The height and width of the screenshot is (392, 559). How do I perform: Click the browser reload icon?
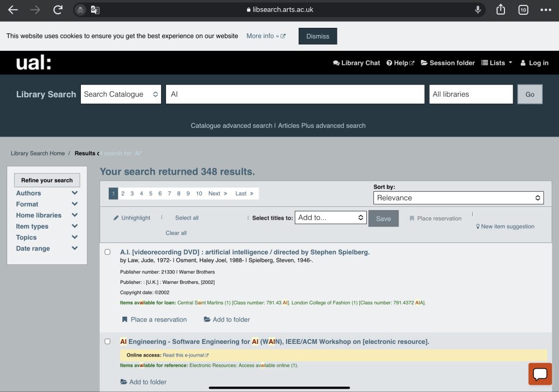[x=58, y=10]
